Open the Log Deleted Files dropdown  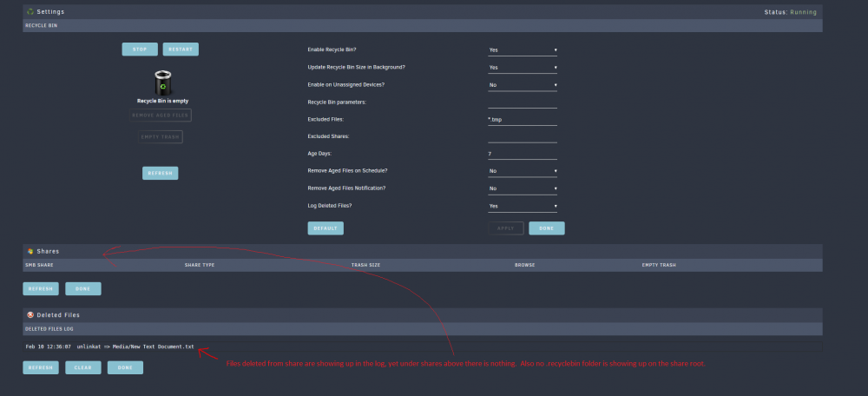click(x=523, y=206)
